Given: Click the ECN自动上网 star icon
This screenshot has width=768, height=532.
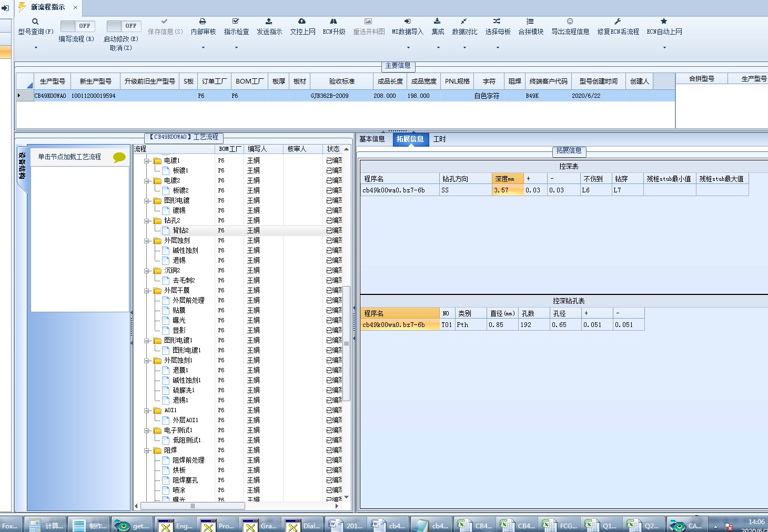Looking at the screenshot, I should [664, 22].
